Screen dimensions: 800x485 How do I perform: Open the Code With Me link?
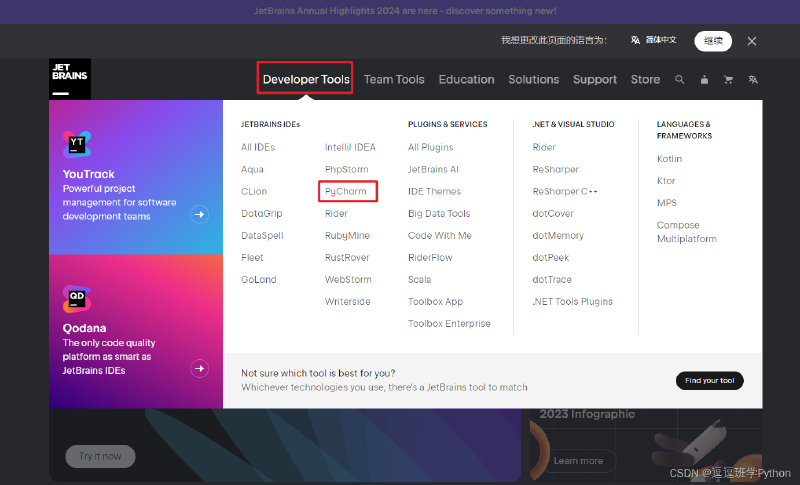(x=439, y=236)
